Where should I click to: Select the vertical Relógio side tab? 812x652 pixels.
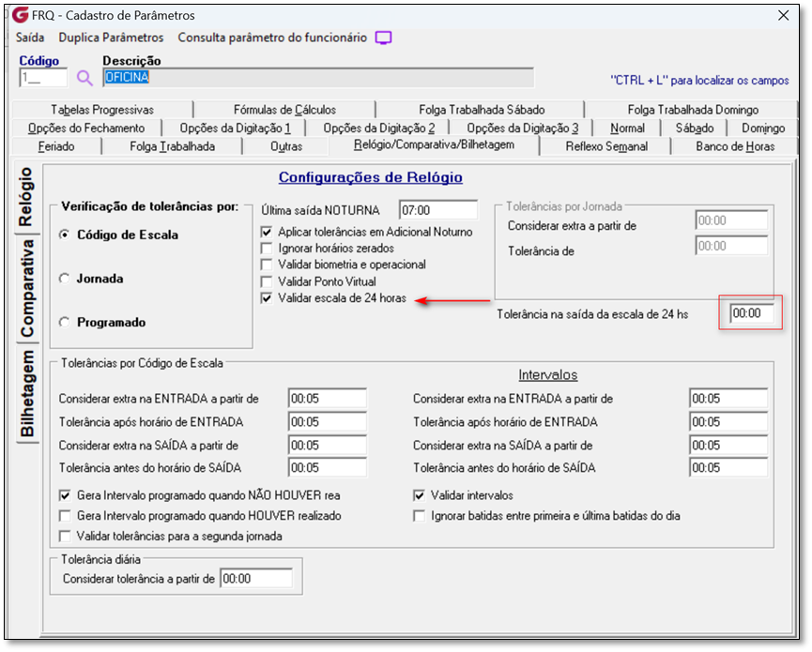[x=26, y=197]
